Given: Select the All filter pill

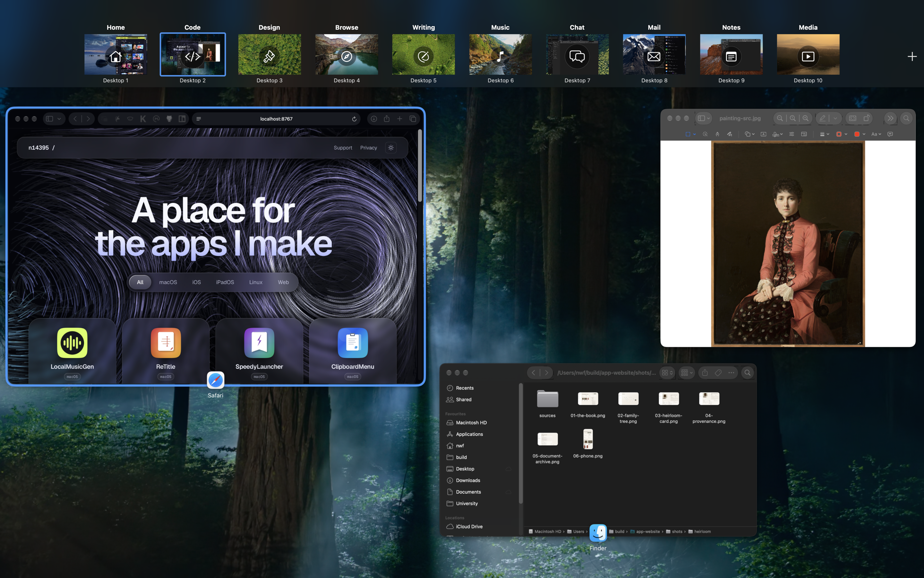Looking at the screenshot, I should [140, 282].
